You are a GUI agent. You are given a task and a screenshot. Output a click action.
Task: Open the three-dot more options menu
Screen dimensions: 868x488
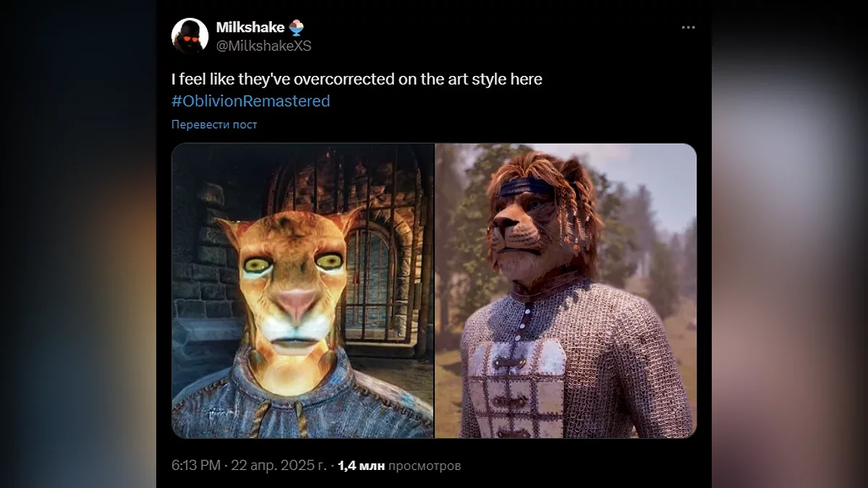(688, 27)
